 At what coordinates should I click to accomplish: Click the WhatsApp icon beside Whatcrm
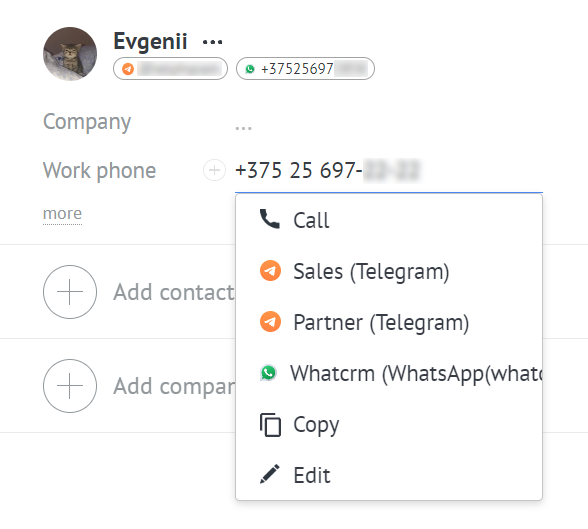268,373
